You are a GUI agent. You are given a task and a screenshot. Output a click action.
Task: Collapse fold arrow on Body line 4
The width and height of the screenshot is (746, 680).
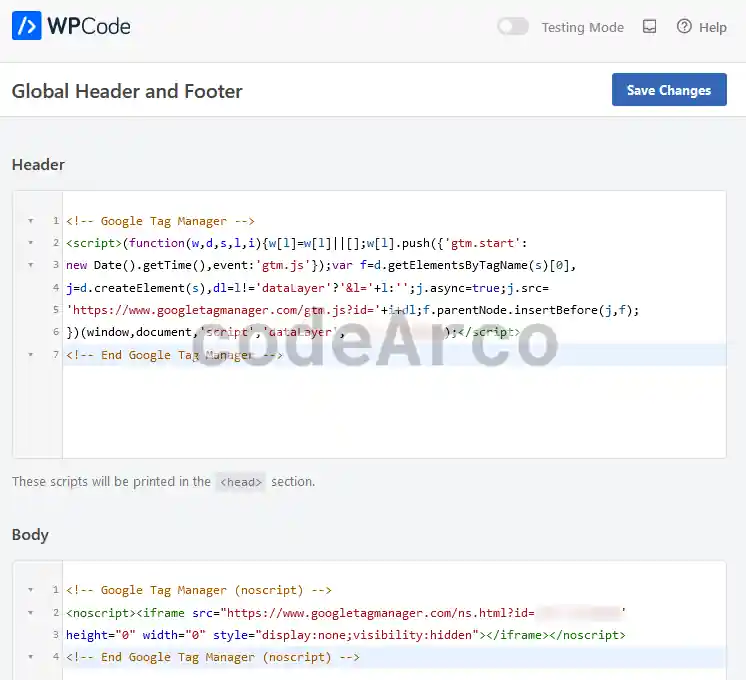30,657
